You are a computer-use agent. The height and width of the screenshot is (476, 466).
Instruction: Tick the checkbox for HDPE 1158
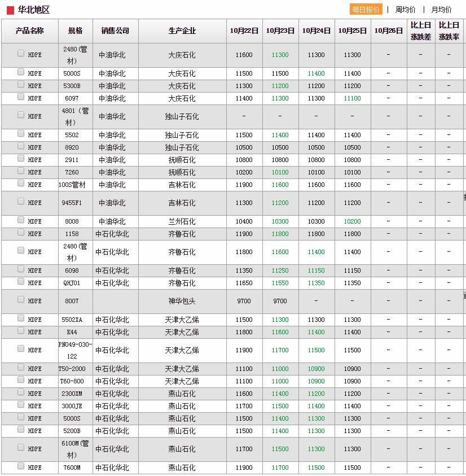(x=21, y=232)
